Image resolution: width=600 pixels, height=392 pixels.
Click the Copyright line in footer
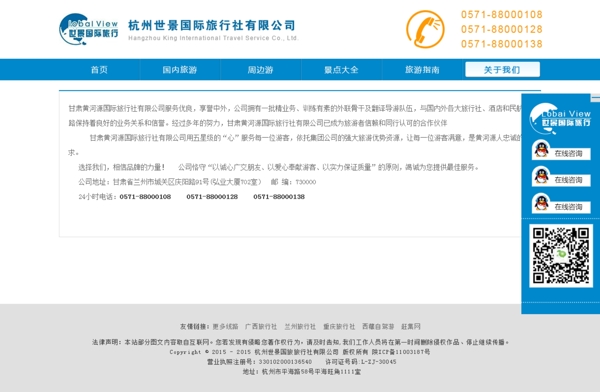pyautogui.click(x=300, y=352)
